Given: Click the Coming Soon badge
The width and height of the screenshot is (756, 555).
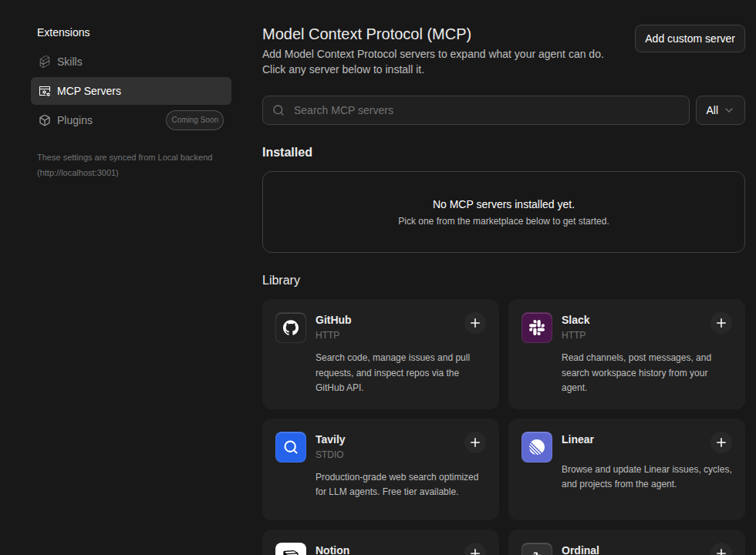Looking at the screenshot, I should (194, 120).
